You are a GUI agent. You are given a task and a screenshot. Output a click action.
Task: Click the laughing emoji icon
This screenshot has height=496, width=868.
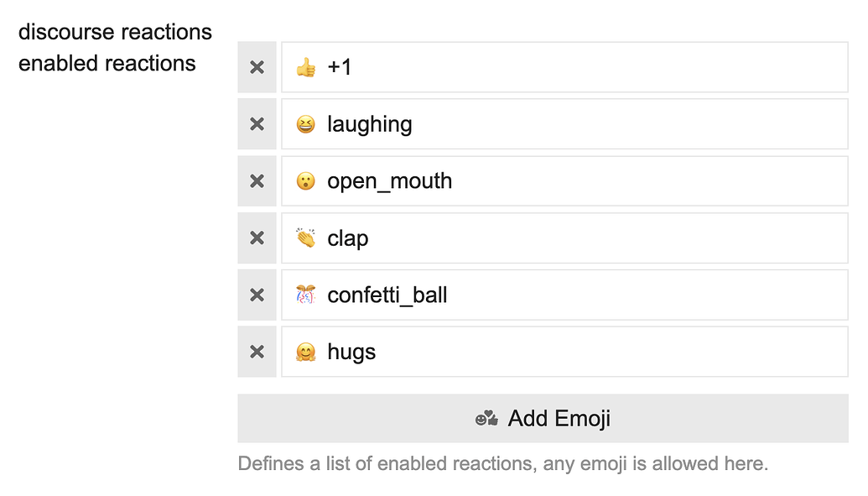coord(306,123)
